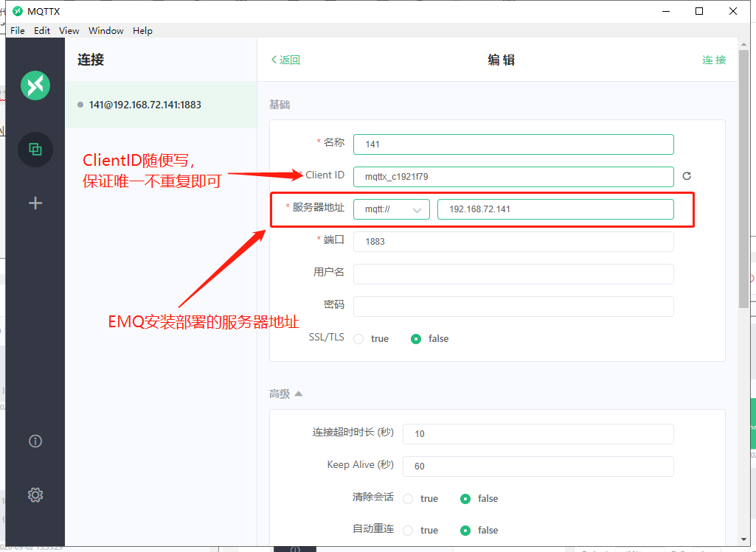Click the 连接超时时长 input field
The width and height of the screenshot is (756, 552).
[538, 434]
